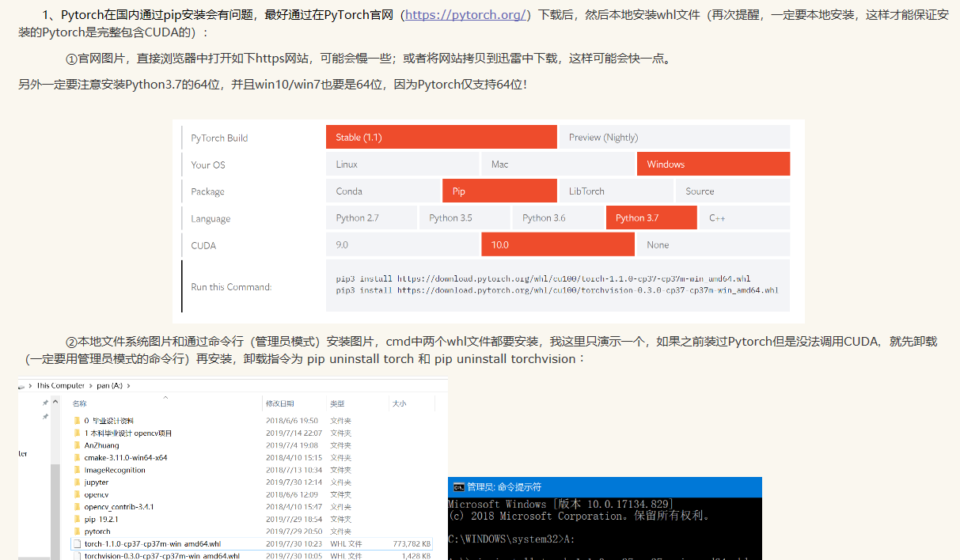This screenshot has height=560, width=960.
Task: Click the jupyter folder icon
Action: coord(78,482)
